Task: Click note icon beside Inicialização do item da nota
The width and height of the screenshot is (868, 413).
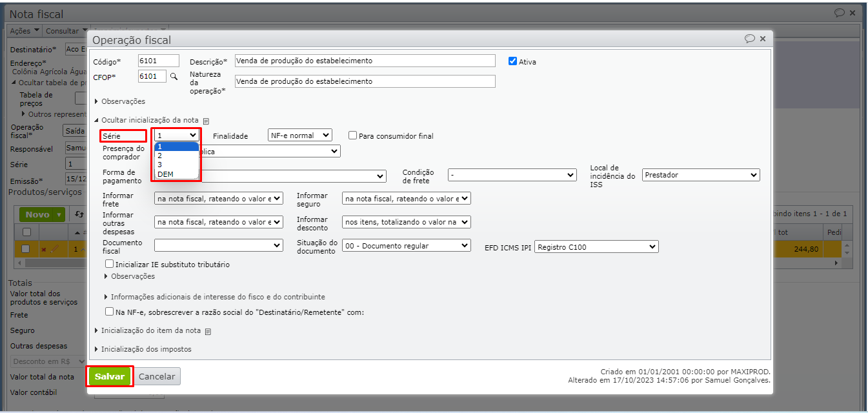Action: pos(208,331)
